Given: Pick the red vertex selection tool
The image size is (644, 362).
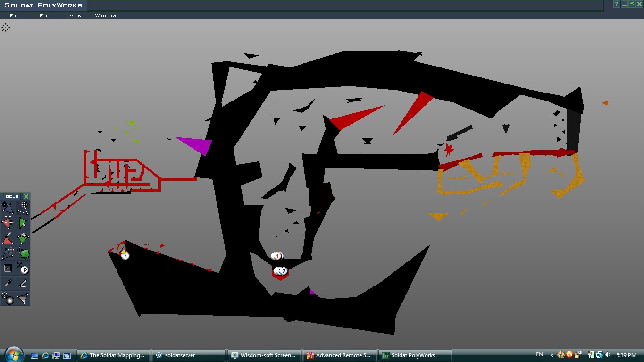Looking at the screenshot, I should click(x=8, y=223).
